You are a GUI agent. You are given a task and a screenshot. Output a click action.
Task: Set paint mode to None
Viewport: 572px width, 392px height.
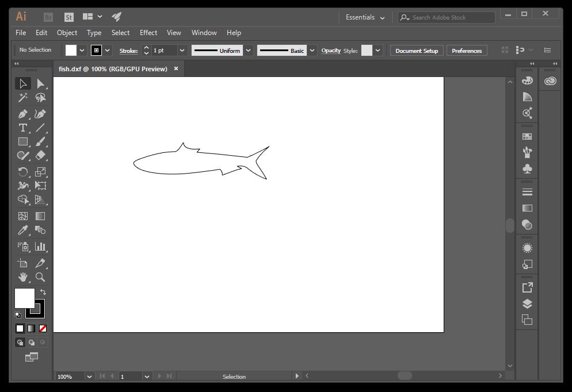[43, 329]
